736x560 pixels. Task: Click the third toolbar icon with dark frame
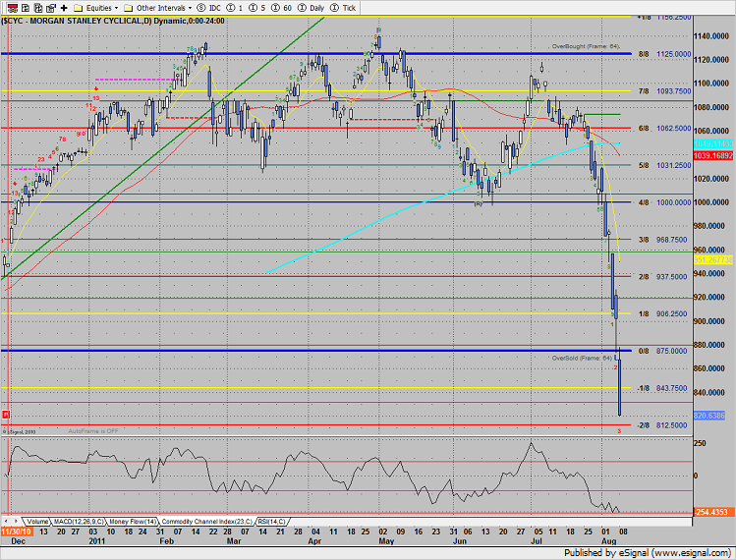[x=38, y=8]
